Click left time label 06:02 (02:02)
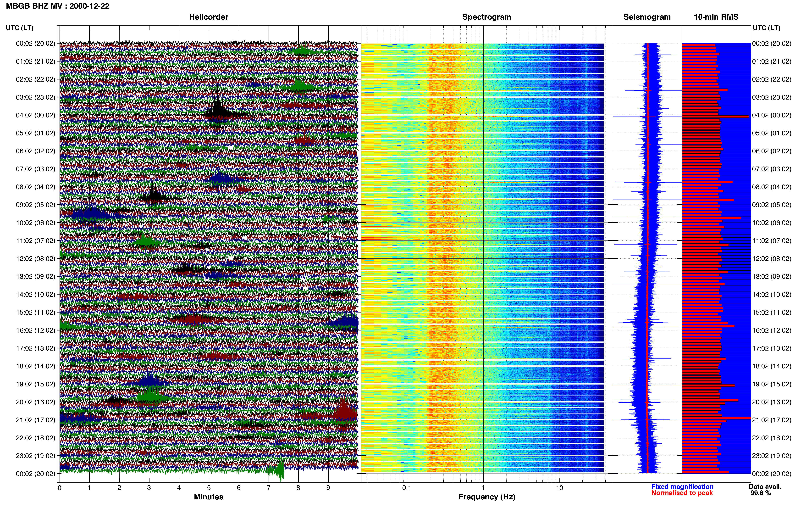Image resolution: width=812 pixels, height=508 pixels. (36, 151)
